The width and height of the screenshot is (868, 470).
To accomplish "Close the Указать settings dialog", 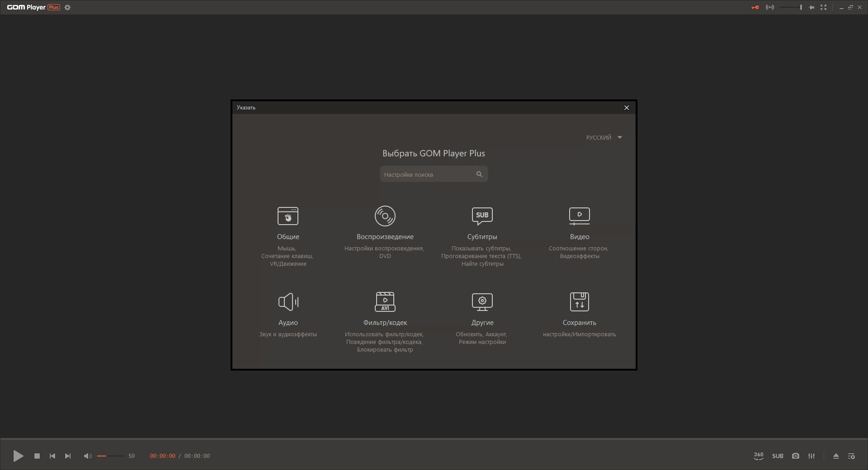I will coord(627,108).
